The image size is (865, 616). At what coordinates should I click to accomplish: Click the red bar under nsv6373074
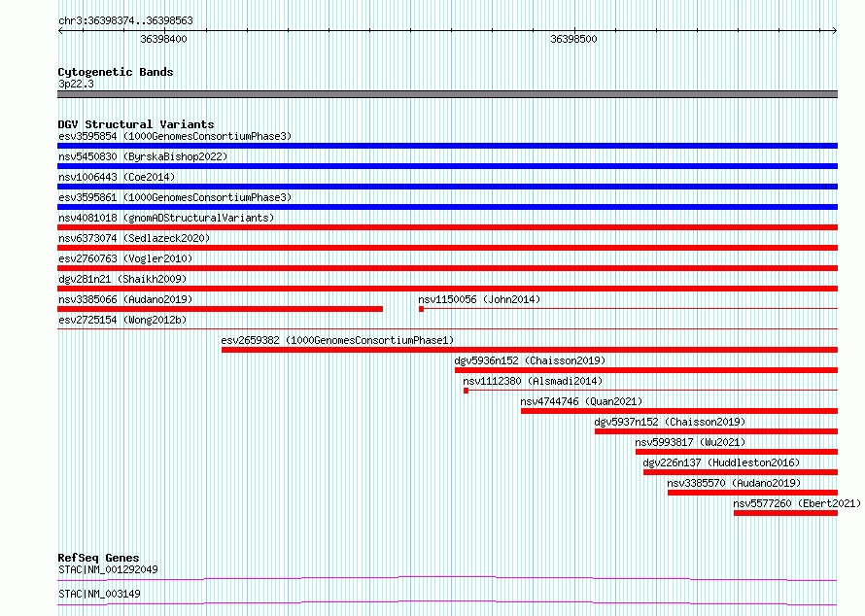pyautogui.click(x=447, y=248)
